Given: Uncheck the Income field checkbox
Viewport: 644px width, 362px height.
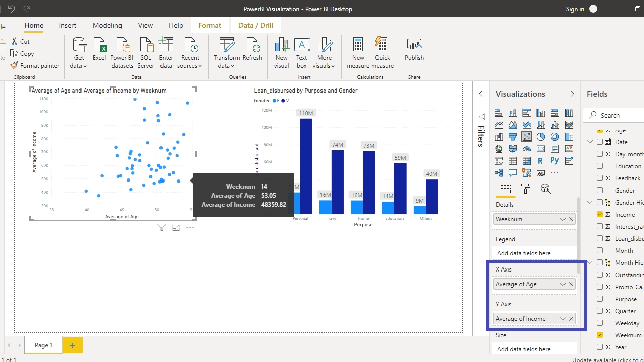Looking at the screenshot, I should (600, 215).
